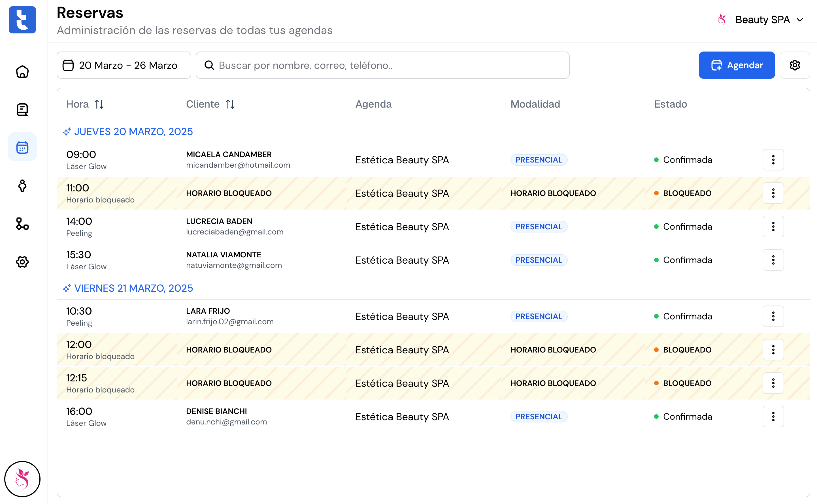Open the 20 Marzo - 26 Marzo date picker

(124, 65)
